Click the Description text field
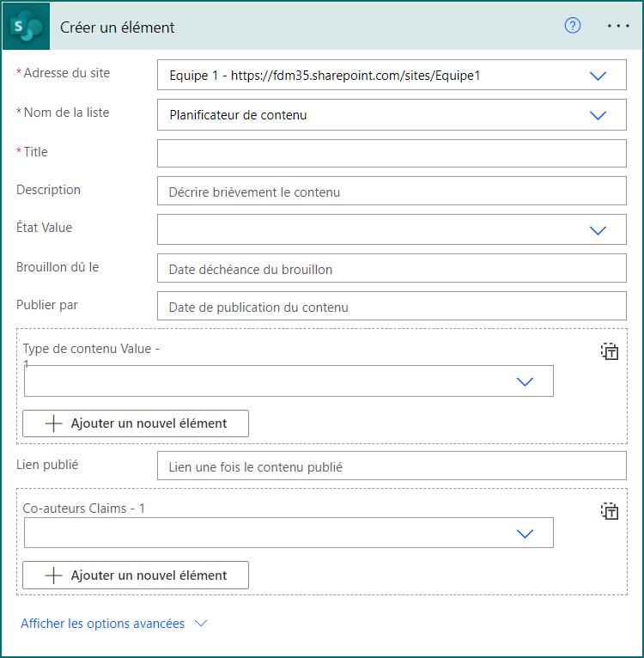This screenshot has height=658, width=644. [392, 192]
